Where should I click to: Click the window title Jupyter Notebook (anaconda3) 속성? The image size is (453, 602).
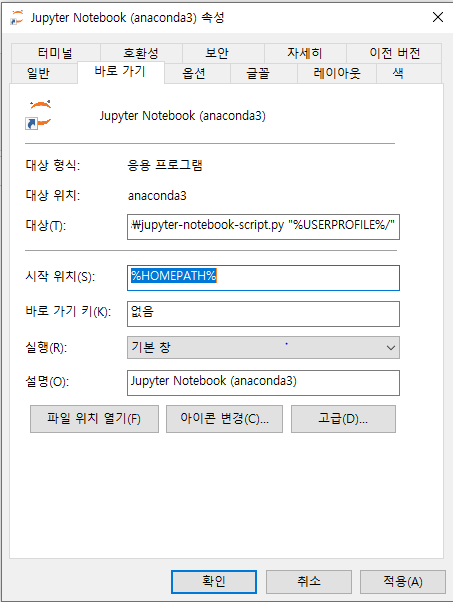(127, 18)
